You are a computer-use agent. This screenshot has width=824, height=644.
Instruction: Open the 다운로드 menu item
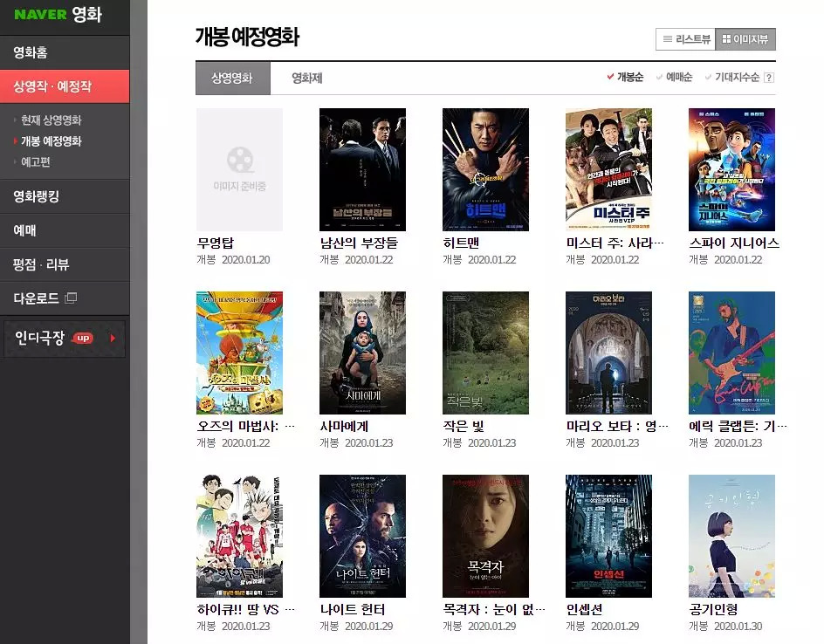(x=36, y=298)
